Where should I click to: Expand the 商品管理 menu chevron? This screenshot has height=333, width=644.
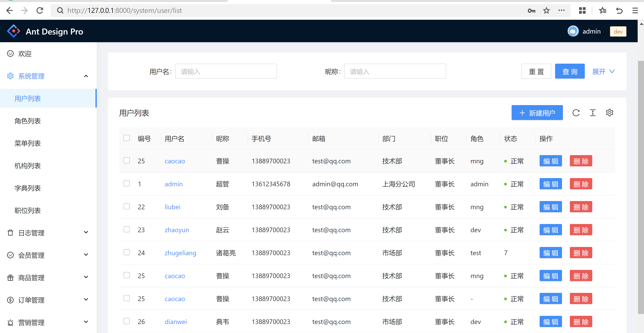click(86, 277)
